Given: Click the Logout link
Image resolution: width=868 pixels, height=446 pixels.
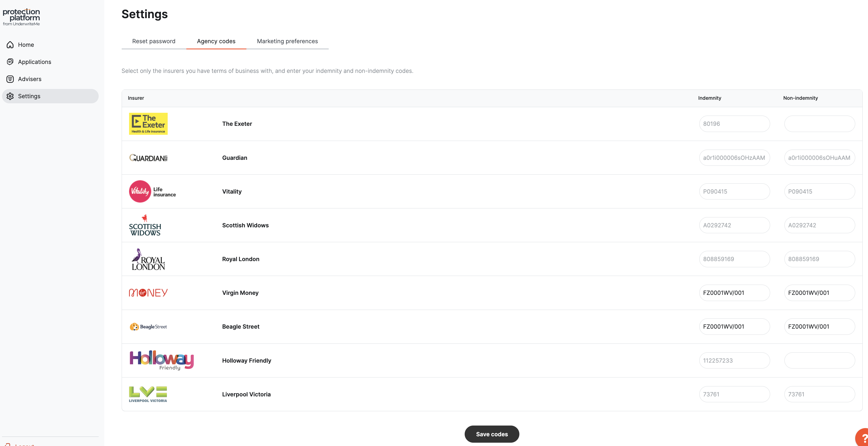Looking at the screenshot, I should click(24, 444).
